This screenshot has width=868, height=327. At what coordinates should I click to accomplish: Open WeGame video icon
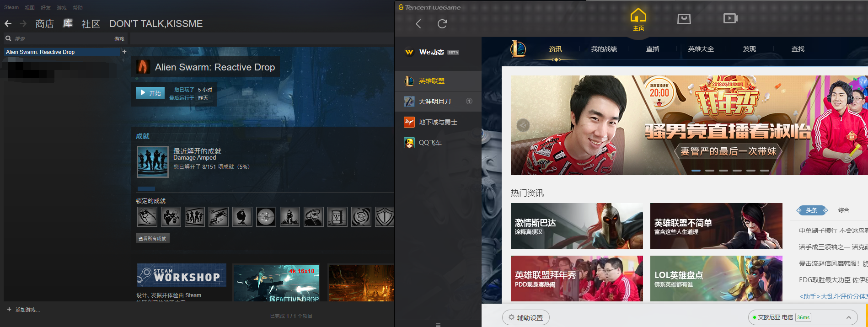click(730, 18)
